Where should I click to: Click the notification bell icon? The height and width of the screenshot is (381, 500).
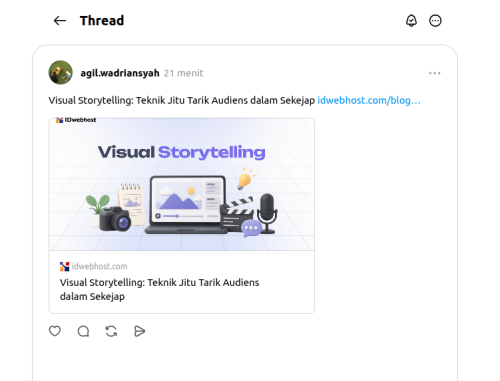point(411,21)
